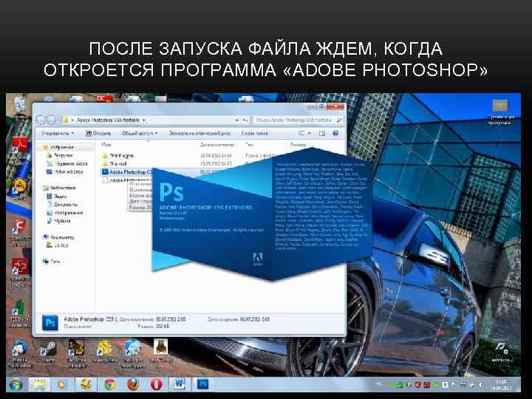The height and width of the screenshot is (399, 532).
Task: Open the address bar history dropdown arrow
Action: [236, 120]
